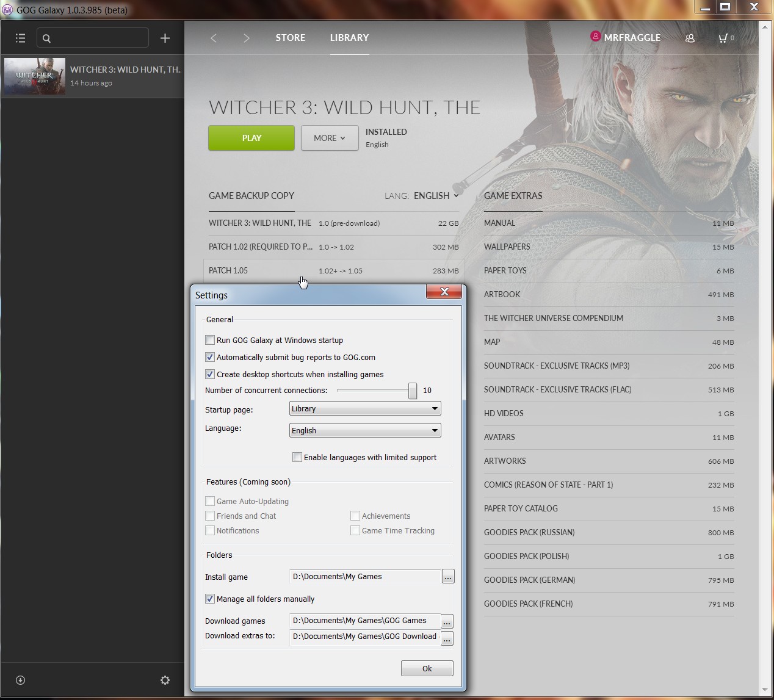Download the WALLPAPERS extra
This screenshot has height=700, width=774.
(x=609, y=247)
